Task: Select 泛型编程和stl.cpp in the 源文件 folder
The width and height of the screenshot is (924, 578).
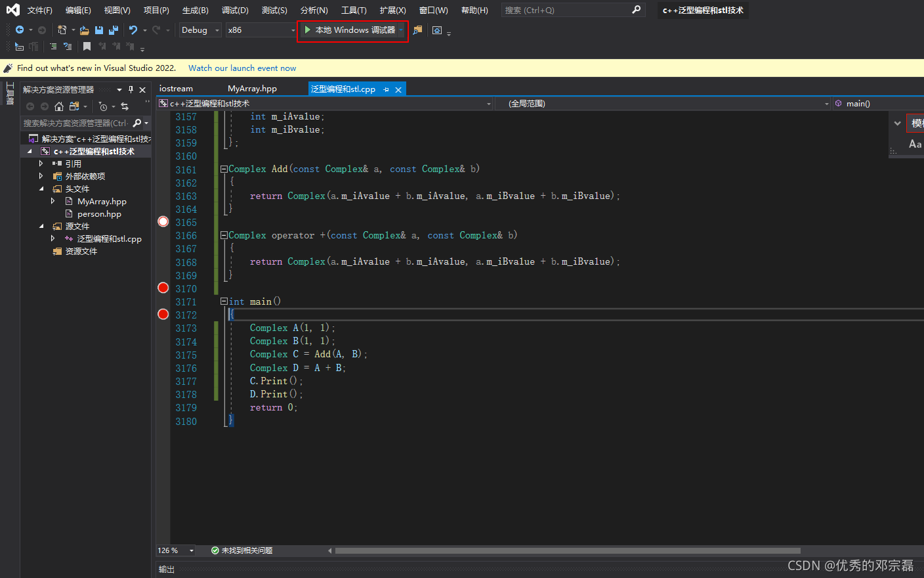Action: 109,238
